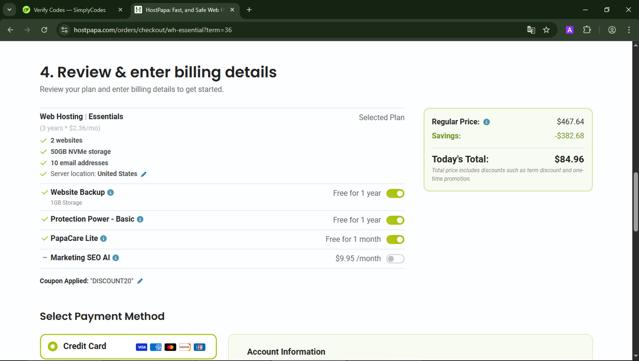
Task: Show Protection Power - Basic info icon
Action: (x=140, y=219)
